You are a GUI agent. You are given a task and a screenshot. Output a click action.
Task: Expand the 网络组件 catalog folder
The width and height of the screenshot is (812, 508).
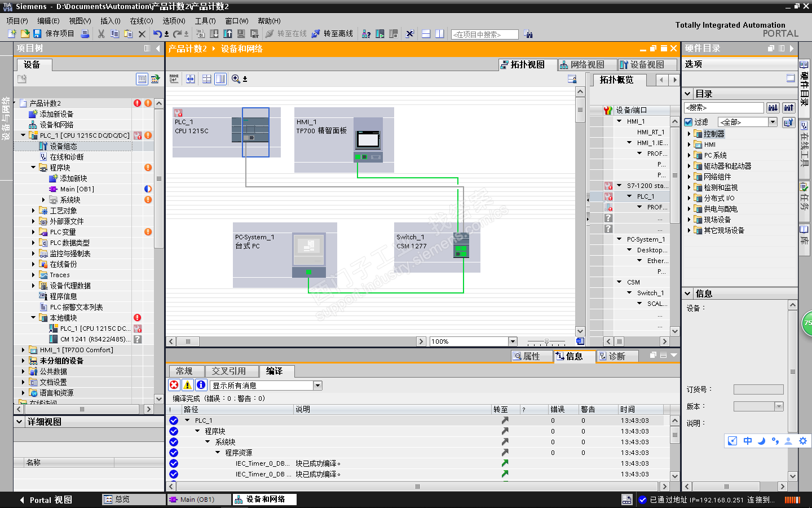pyautogui.click(x=689, y=177)
